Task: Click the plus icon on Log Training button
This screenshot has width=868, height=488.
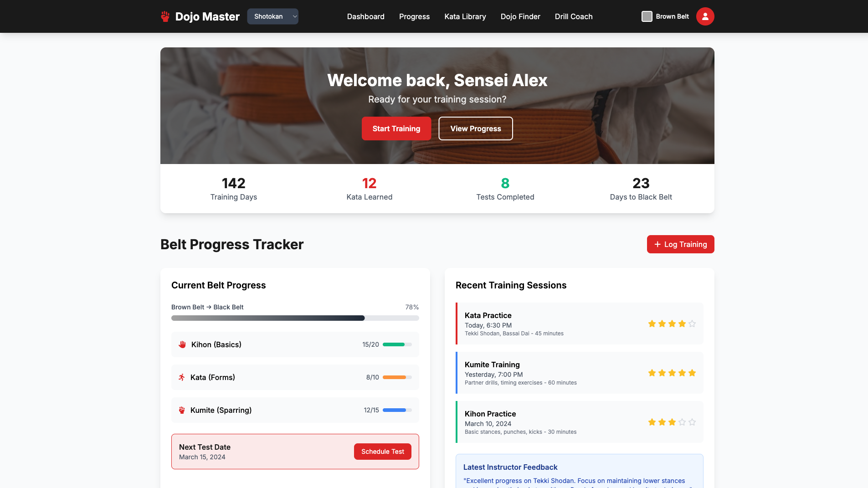Action: tap(657, 244)
